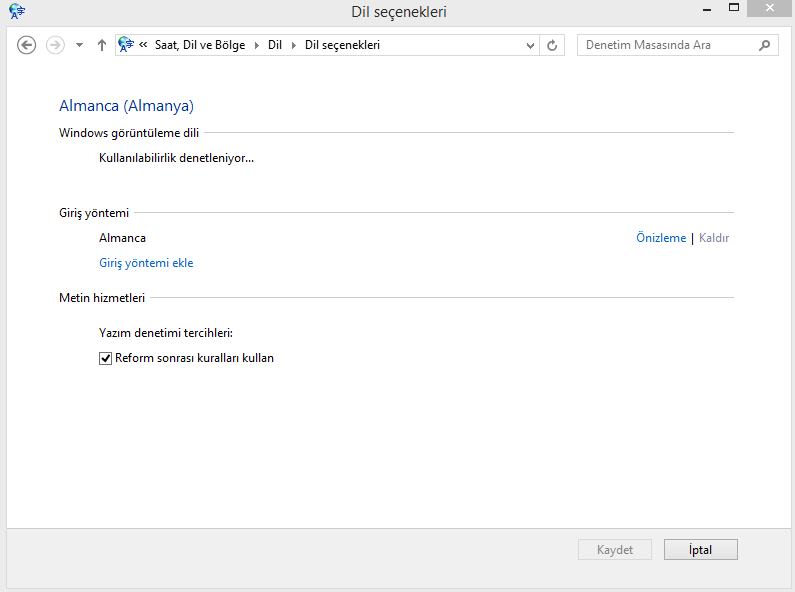The width and height of the screenshot is (795, 592).
Task: Click the Almanca (Almanya) heading
Action: [126, 105]
